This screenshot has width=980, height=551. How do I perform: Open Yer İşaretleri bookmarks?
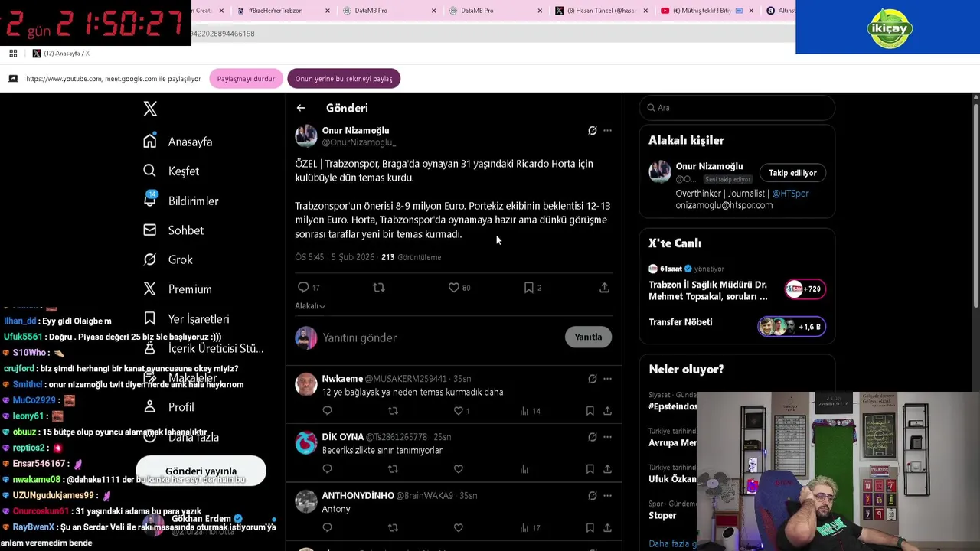point(186,318)
